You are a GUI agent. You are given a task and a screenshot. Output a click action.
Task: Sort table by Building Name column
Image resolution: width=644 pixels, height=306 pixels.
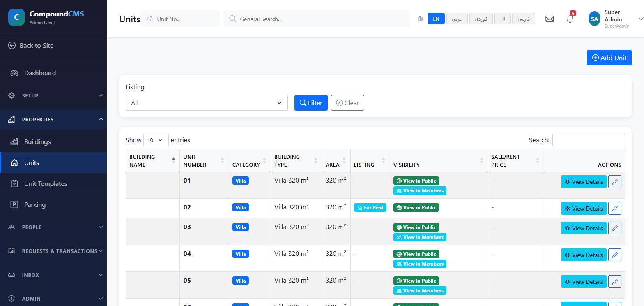pos(152,160)
